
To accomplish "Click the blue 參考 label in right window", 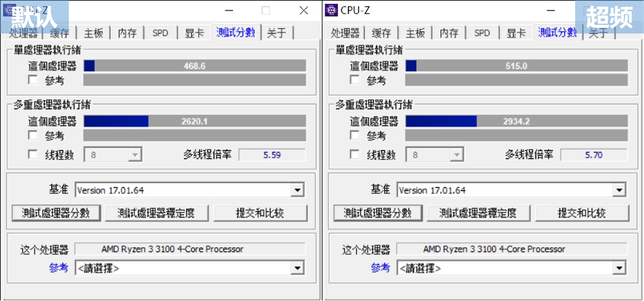I will (x=380, y=267).
